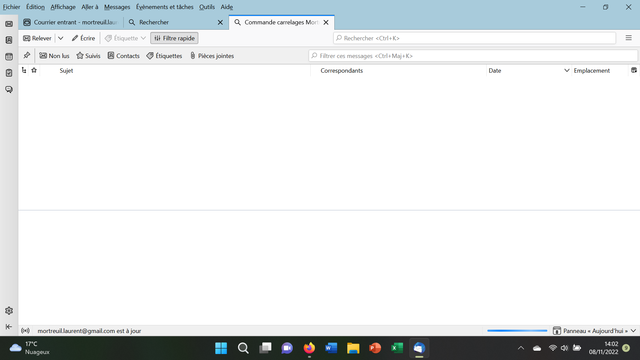Screen dimensions: 640x360
Task: Open Firefox from the taskbar
Action: click(309, 348)
